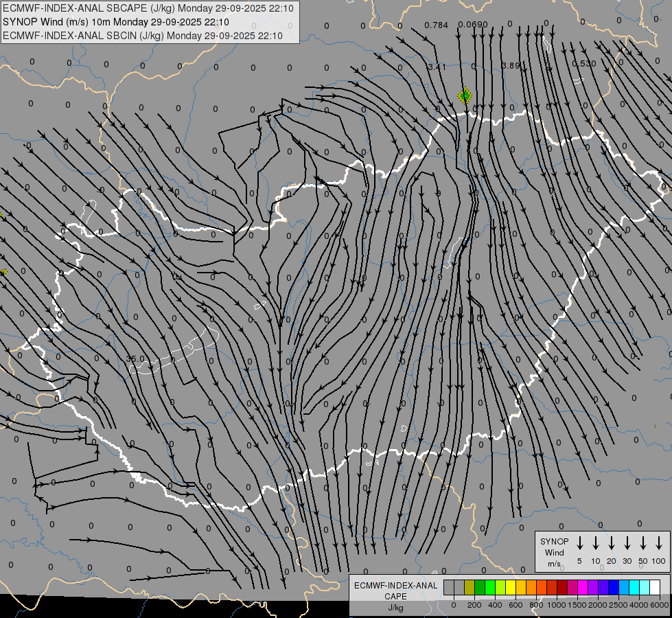Screen dimensions: 672x618
Task: Select the olive swatch in the CAPE legend
Action: point(470,588)
